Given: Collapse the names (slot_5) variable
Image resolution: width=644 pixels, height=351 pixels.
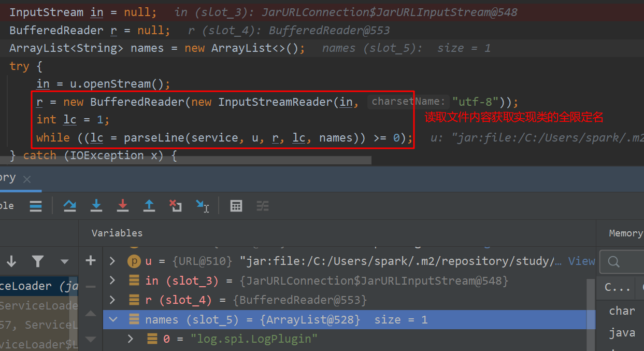Looking at the screenshot, I should pos(112,319).
